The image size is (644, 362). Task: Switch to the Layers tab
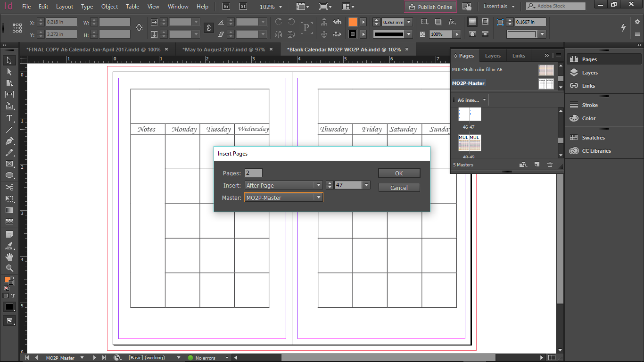pos(493,56)
